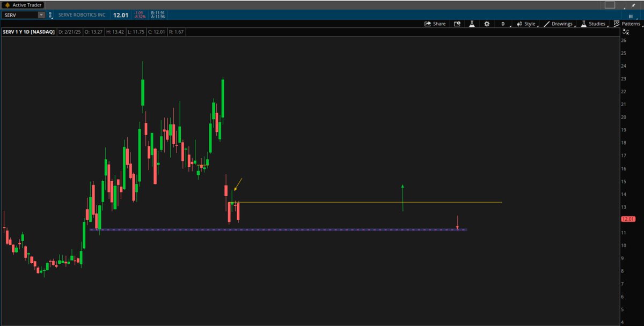Open the Studies menu
Viewport: 644px width, 326px height.
point(593,24)
